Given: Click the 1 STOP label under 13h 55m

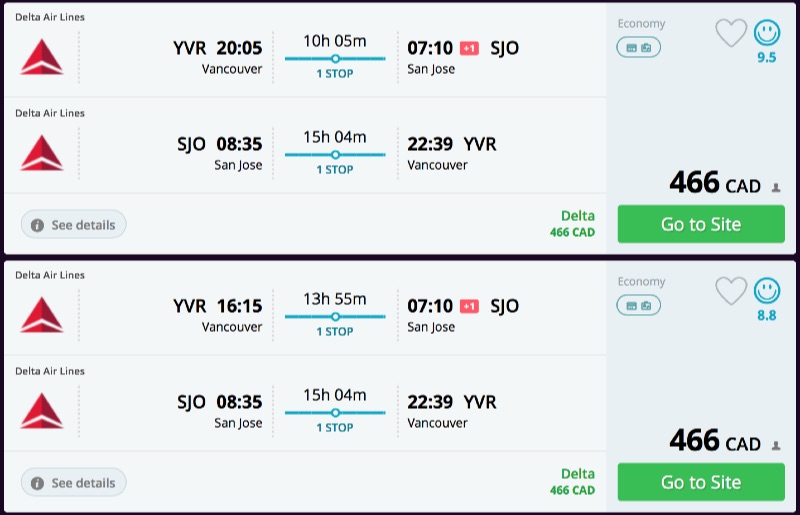Looking at the screenshot, I should coord(335,332).
